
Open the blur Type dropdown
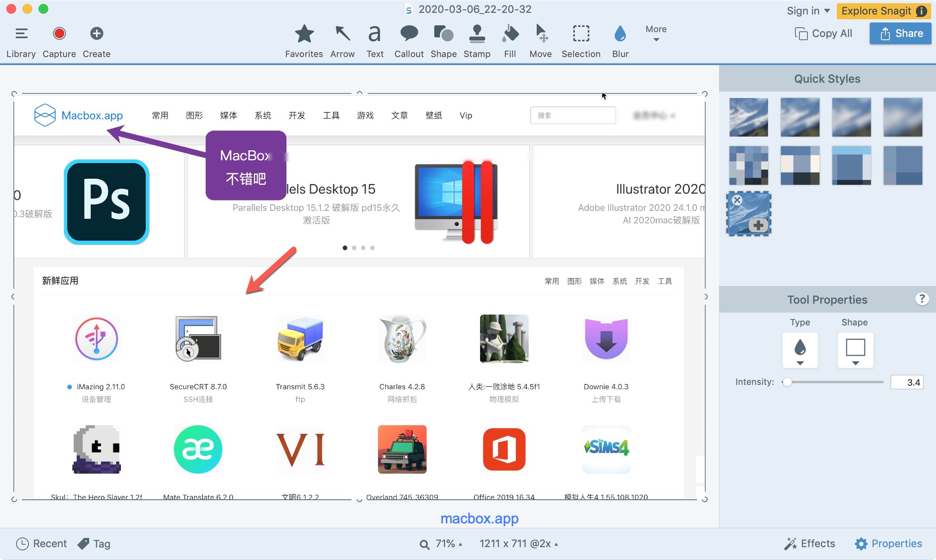[x=800, y=350]
